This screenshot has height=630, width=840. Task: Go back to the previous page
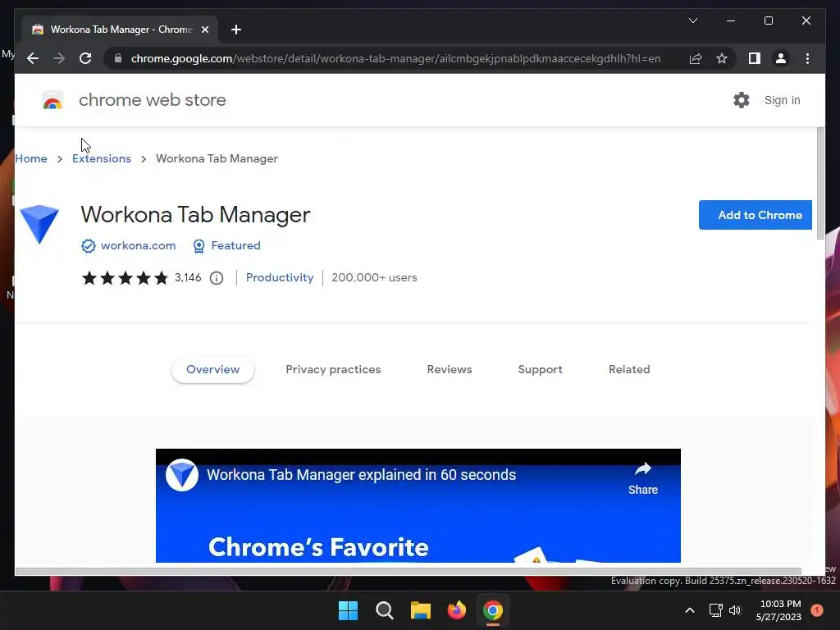pos(33,58)
